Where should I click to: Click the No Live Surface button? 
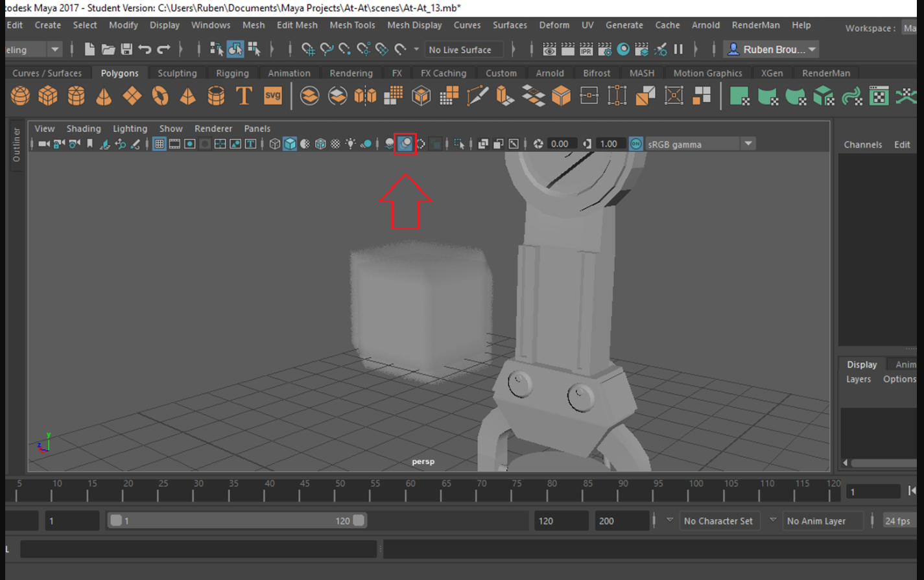463,49
